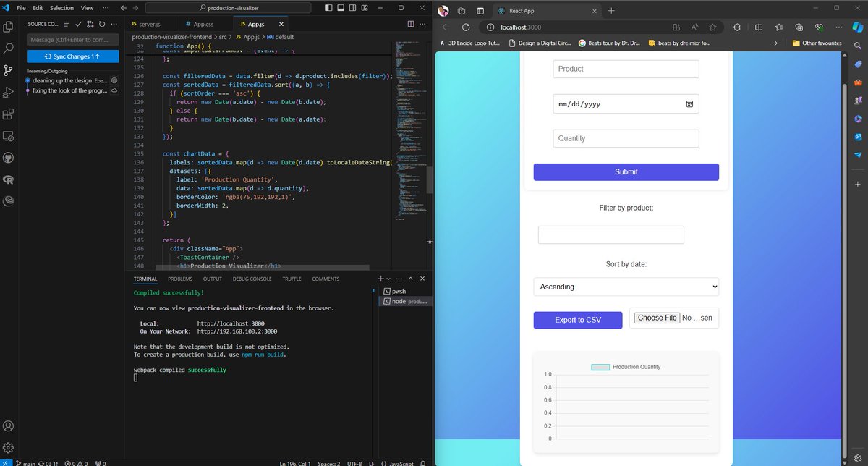Click the new terminal plus icon

(380, 279)
